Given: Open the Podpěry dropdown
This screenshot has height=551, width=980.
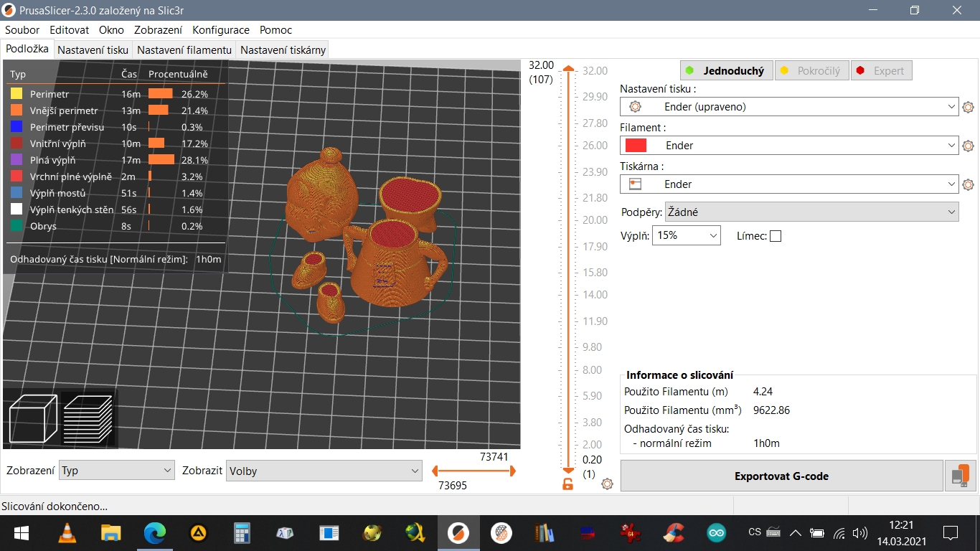Looking at the screenshot, I should tap(811, 212).
